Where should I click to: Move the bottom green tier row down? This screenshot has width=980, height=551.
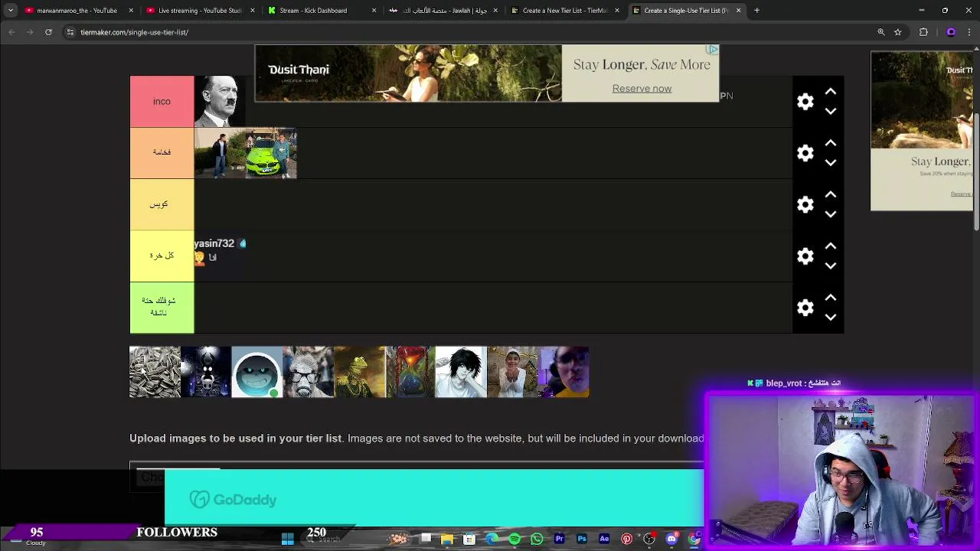831,317
